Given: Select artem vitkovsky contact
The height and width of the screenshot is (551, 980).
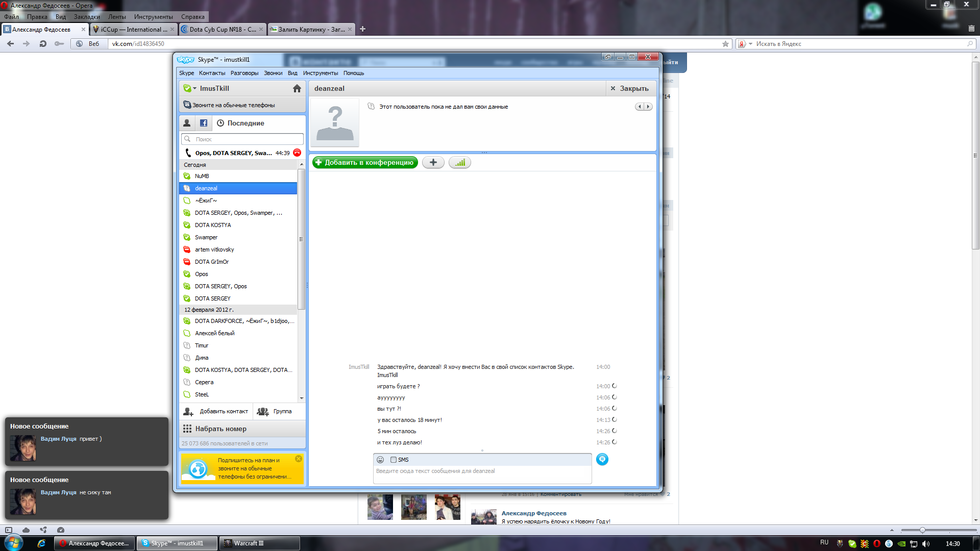Looking at the screenshot, I should tap(238, 249).
